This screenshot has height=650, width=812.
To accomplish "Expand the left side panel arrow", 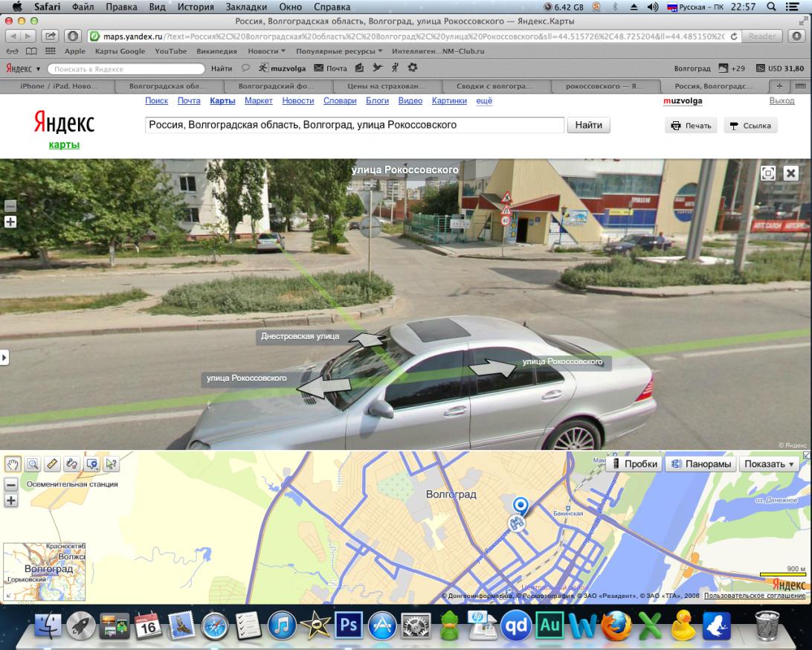I will [x=4, y=358].
